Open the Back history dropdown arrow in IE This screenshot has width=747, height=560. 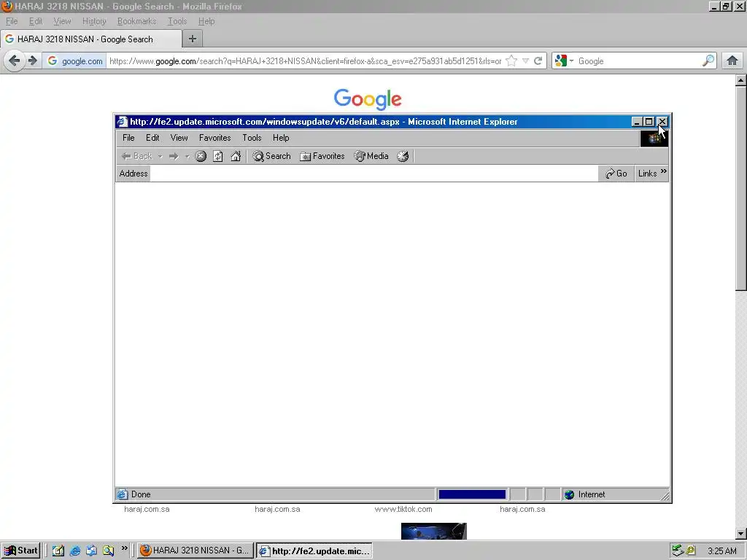pyautogui.click(x=160, y=156)
